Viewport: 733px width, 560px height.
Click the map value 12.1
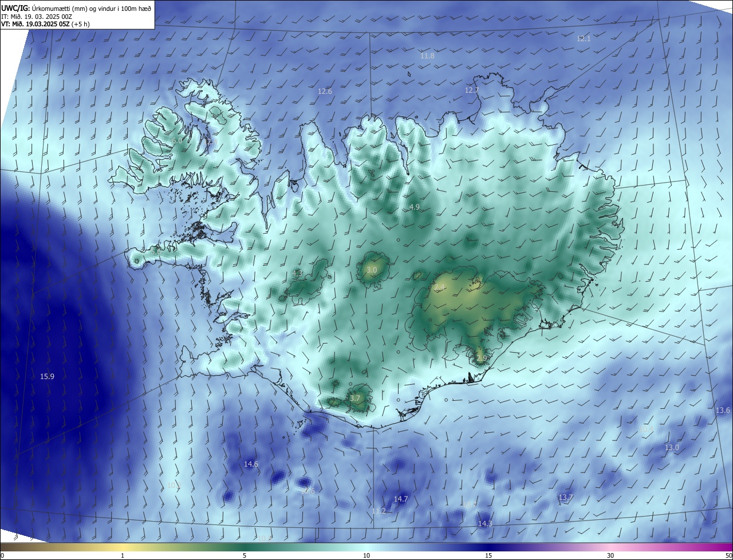coord(584,38)
